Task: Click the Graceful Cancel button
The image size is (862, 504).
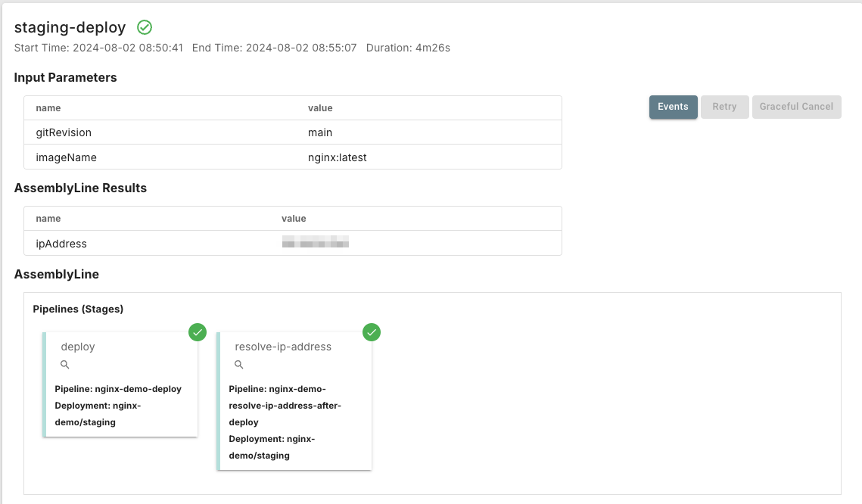Action: 796,107
